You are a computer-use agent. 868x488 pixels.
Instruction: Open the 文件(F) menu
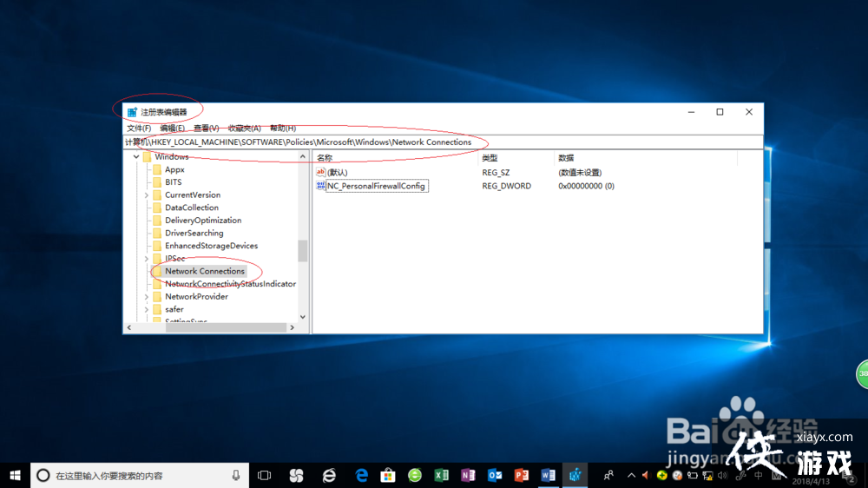139,128
